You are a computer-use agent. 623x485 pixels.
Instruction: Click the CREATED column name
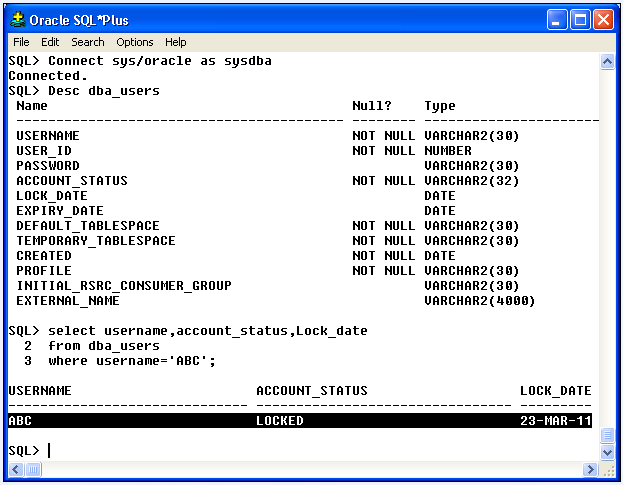[44, 255]
